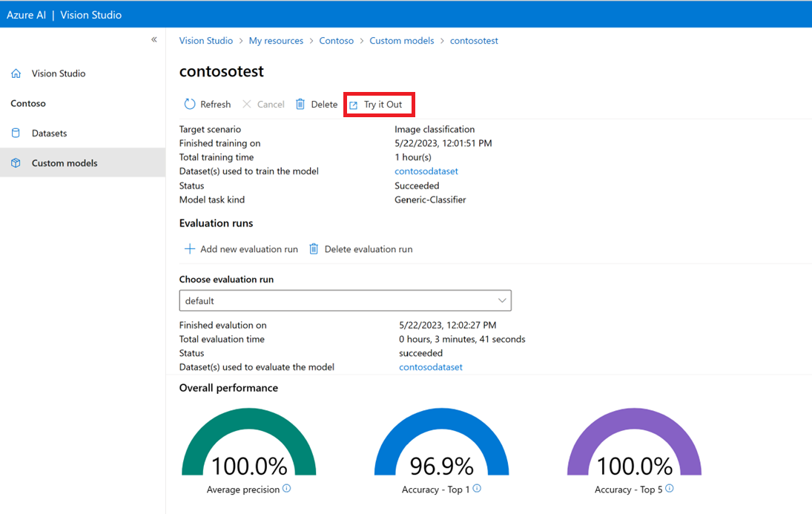Click the Datasets cylinder icon

(16, 134)
